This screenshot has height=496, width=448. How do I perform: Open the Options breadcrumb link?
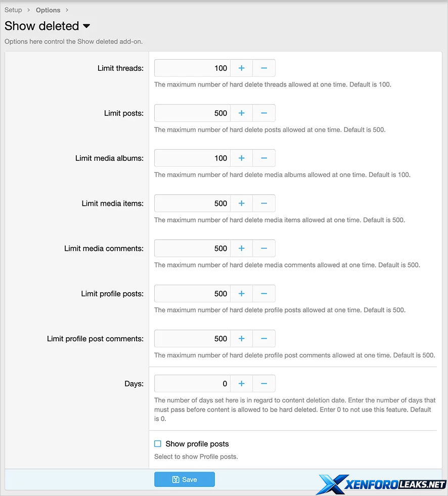point(48,10)
